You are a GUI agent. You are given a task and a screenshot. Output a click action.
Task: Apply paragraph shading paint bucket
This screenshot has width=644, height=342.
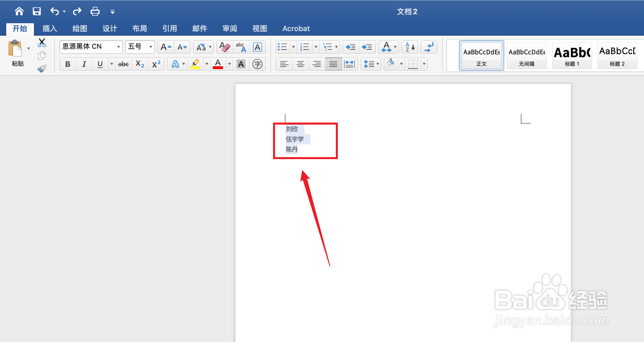[x=391, y=64]
